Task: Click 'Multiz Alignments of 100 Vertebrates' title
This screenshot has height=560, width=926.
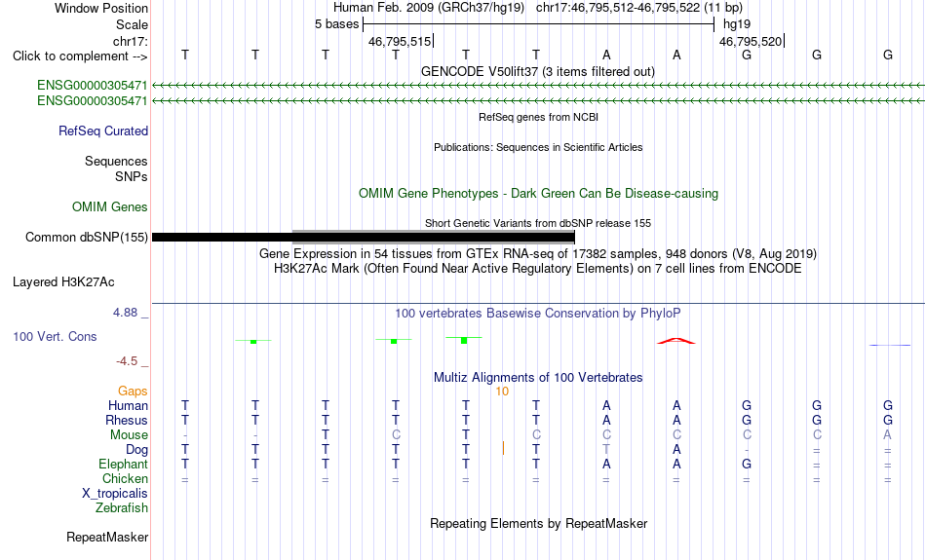Action: 538,377
